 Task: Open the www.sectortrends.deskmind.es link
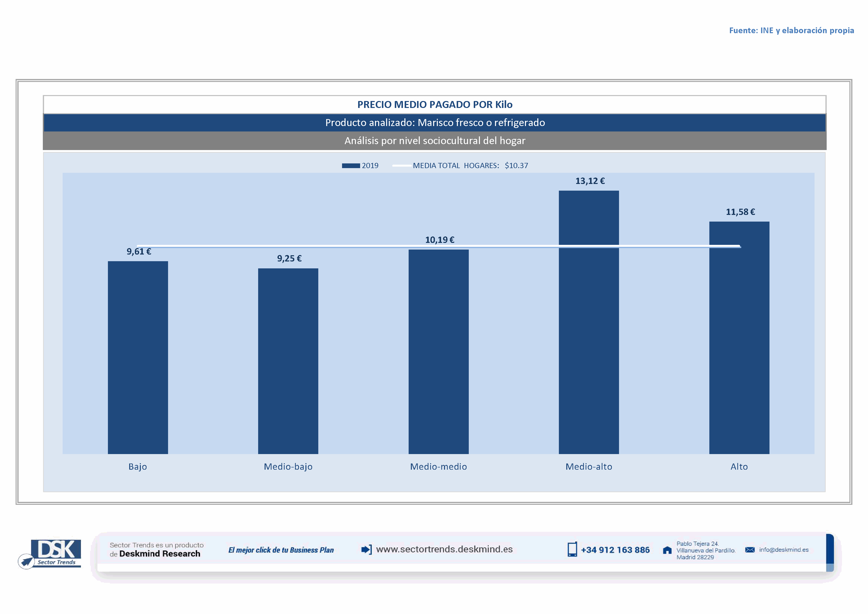(444, 549)
